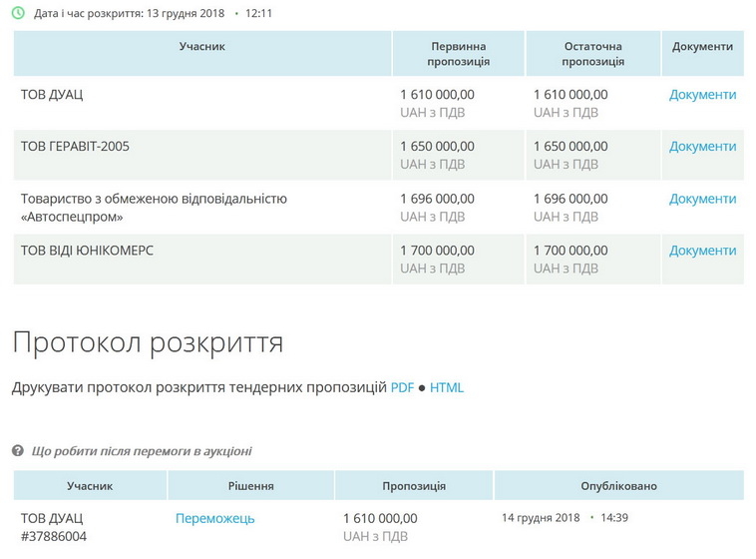Open Документи link for ТОВ ДУАЦ

(702, 95)
